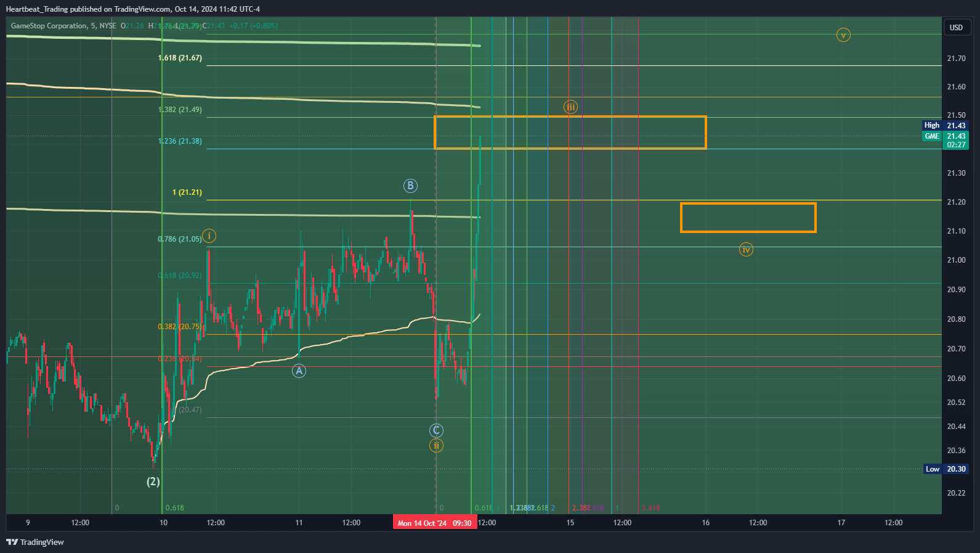Click the Low 20.30 price tag
Image resolution: width=980 pixels, height=553 pixels.
coord(946,469)
